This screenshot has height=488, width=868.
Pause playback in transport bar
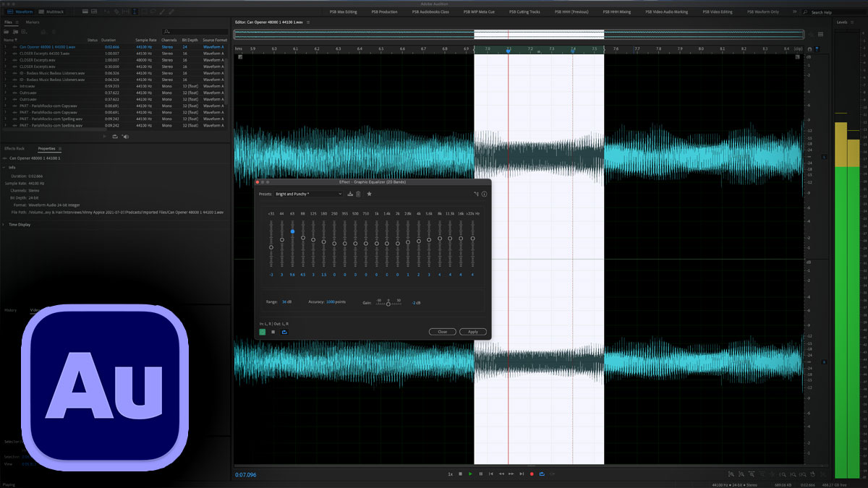(x=480, y=474)
